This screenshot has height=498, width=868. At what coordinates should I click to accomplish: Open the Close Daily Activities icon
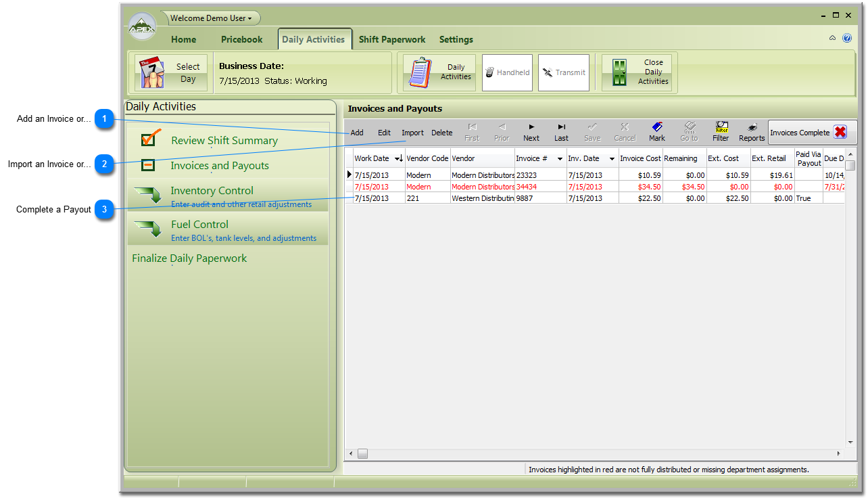(x=621, y=72)
